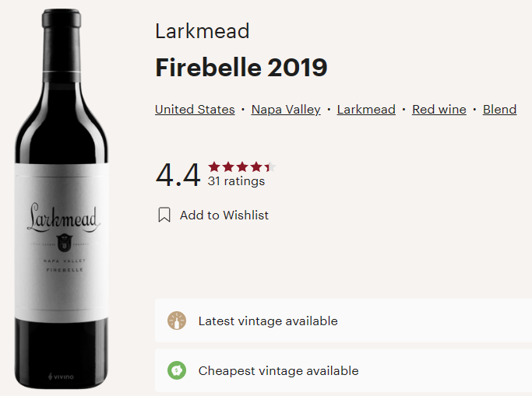Click the Add to Wishlist text

point(224,215)
